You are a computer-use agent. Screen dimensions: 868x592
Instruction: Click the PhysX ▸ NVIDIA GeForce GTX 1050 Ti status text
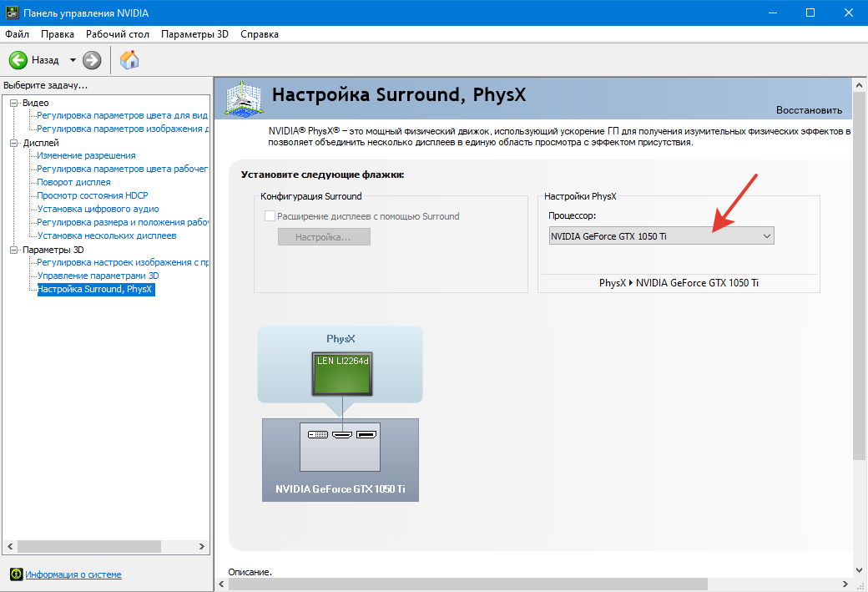click(x=679, y=283)
